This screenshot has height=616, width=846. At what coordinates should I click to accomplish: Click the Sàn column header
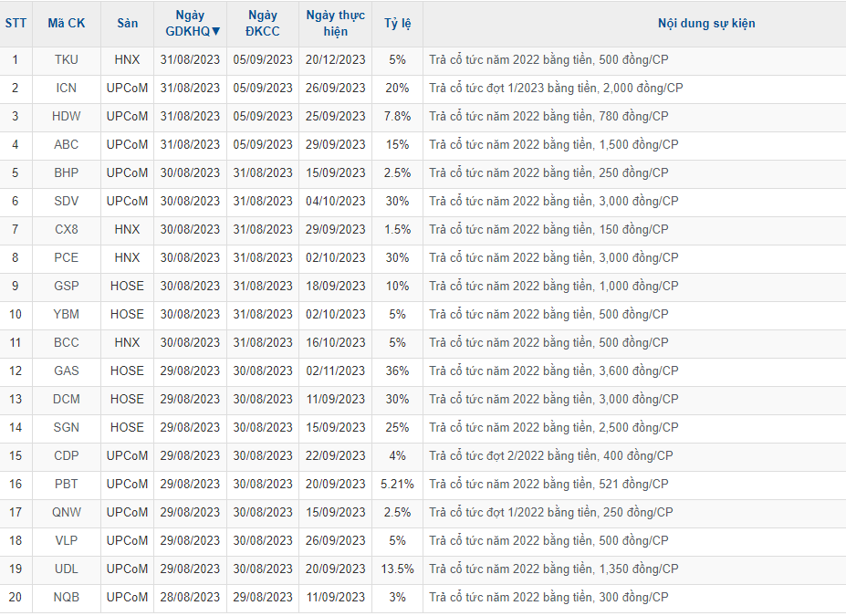(127, 24)
